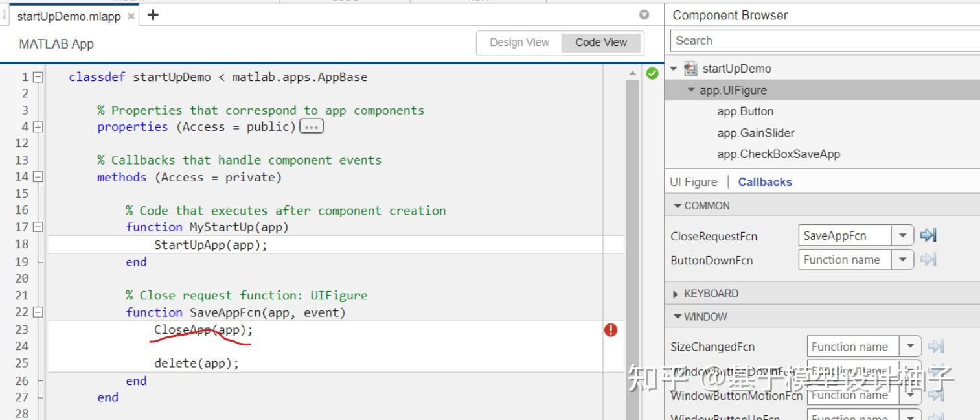
Task: Click the red error indicator on line 23
Action: [x=610, y=330]
